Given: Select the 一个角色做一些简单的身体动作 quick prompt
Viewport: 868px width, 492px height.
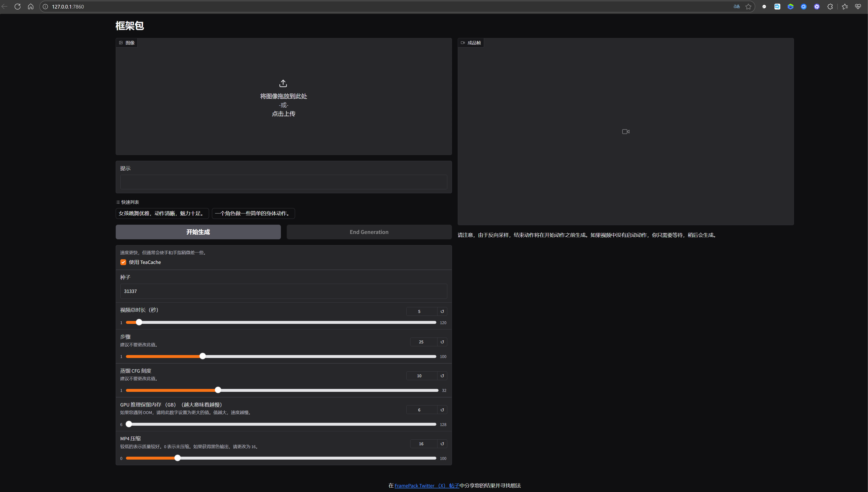Looking at the screenshot, I should (253, 213).
